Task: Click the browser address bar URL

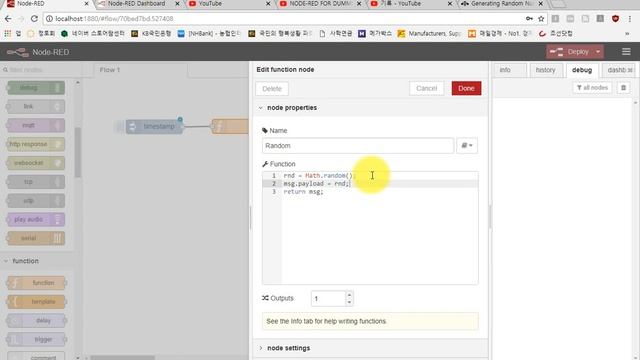Action: [114, 19]
